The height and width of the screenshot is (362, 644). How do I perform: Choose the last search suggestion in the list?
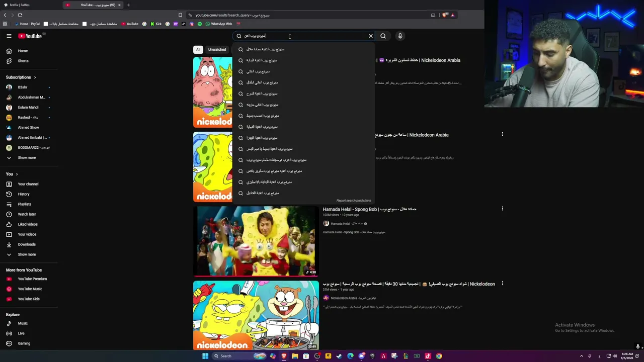[x=303, y=193]
